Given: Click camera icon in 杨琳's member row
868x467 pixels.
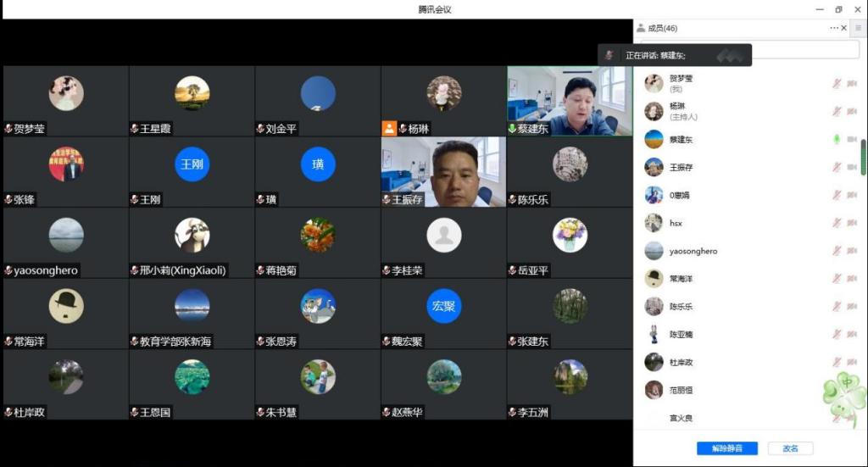Looking at the screenshot, I should click(852, 111).
